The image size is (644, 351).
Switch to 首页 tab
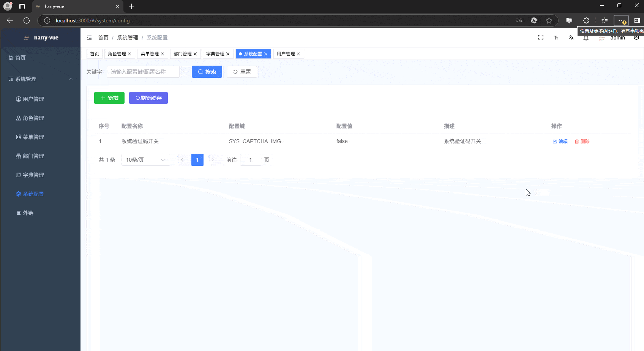point(95,54)
